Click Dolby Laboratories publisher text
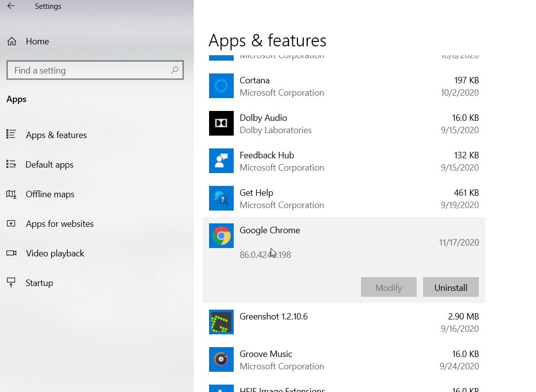This screenshot has width=536, height=392. tap(276, 130)
